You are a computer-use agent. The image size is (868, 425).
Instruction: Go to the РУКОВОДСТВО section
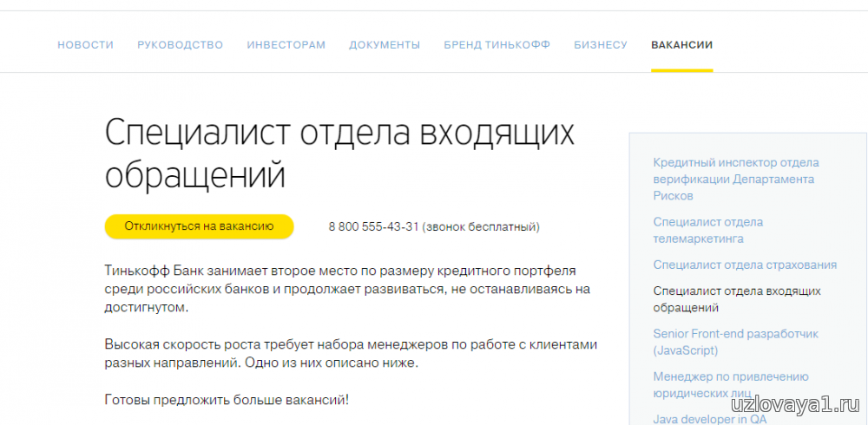pyautogui.click(x=180, y=45)
